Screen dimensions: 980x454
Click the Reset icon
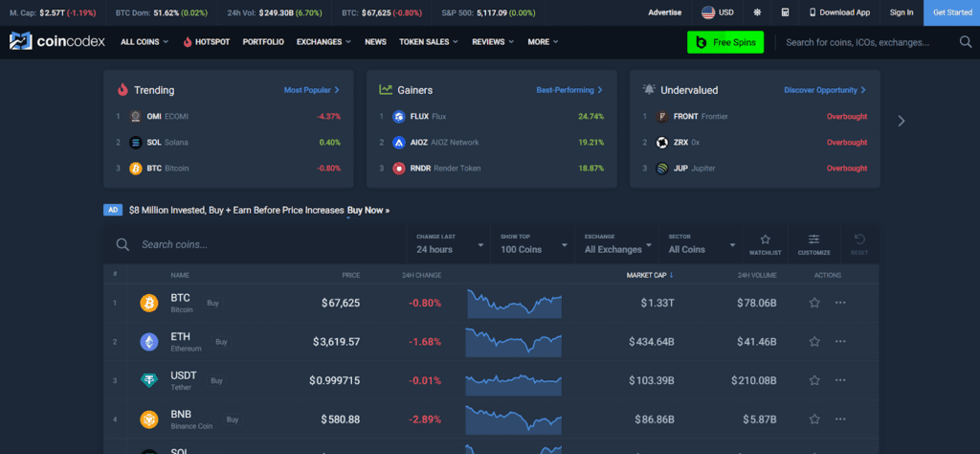click(859, 238)
